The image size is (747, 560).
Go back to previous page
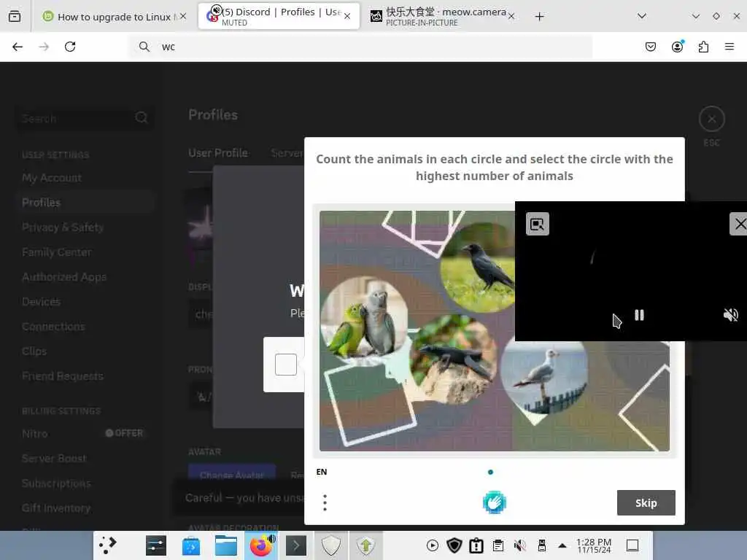point(18,47)
